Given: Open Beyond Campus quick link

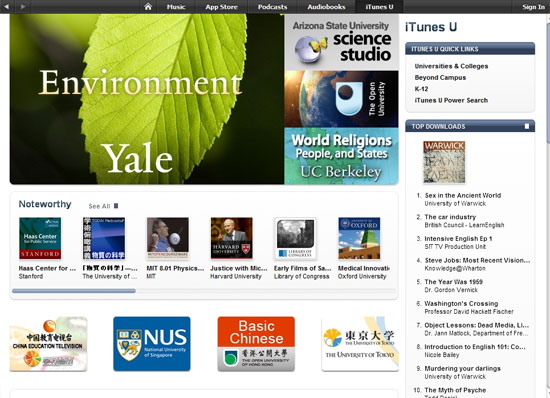Looking at the screenshot, I should [440, 77].
